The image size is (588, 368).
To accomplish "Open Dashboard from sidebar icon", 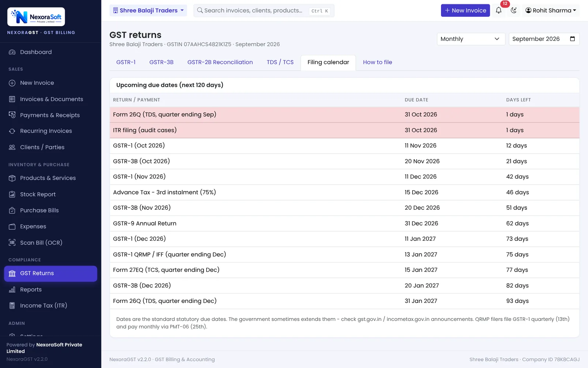I will click(x=12, y=52).
